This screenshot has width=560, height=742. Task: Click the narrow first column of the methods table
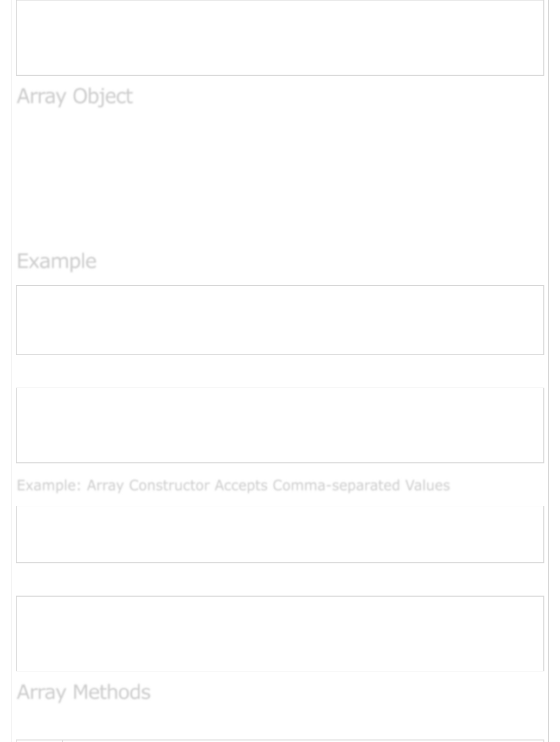(x=39, y=741)
